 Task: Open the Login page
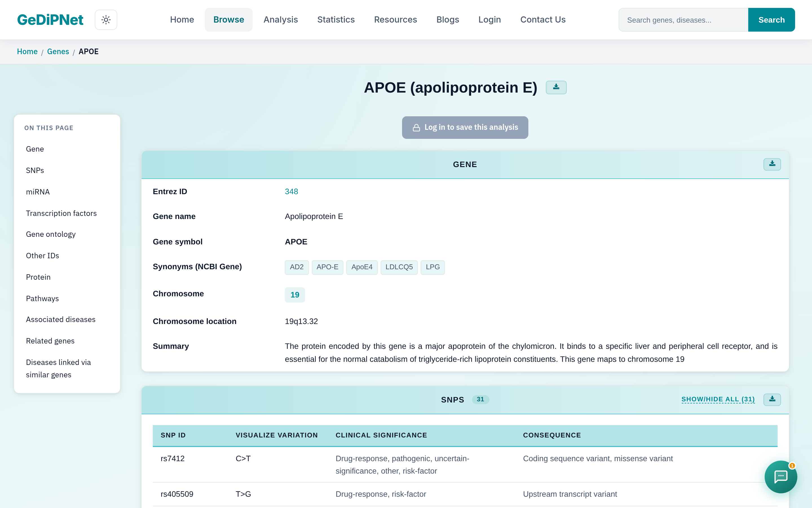(x=489, y=20)
